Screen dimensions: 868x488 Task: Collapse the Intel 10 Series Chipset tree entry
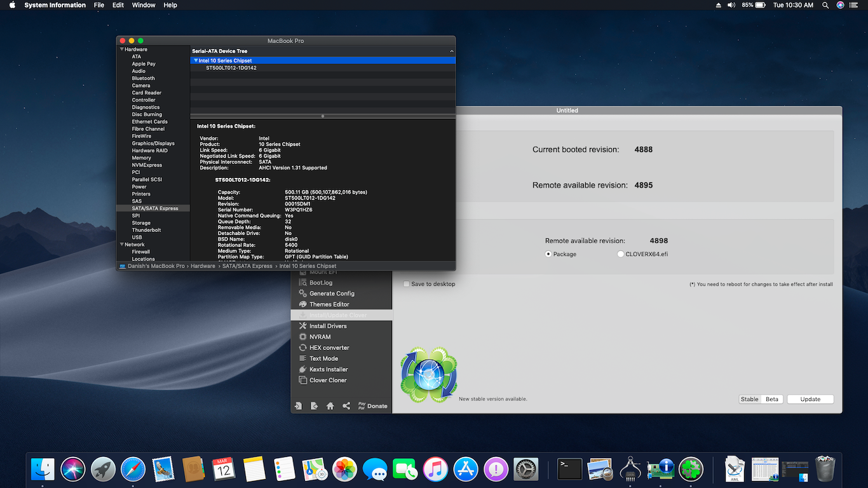[x=196, y=60]
